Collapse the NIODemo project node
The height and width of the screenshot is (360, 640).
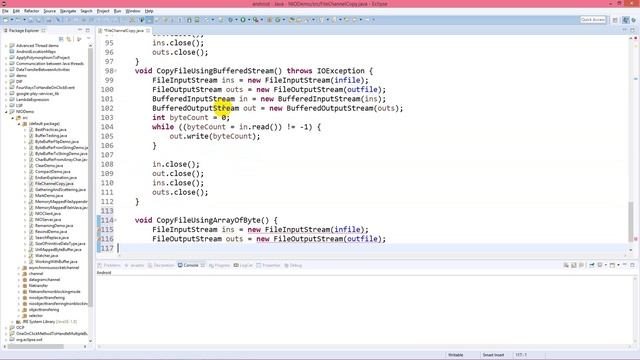[x=6, y=111]
